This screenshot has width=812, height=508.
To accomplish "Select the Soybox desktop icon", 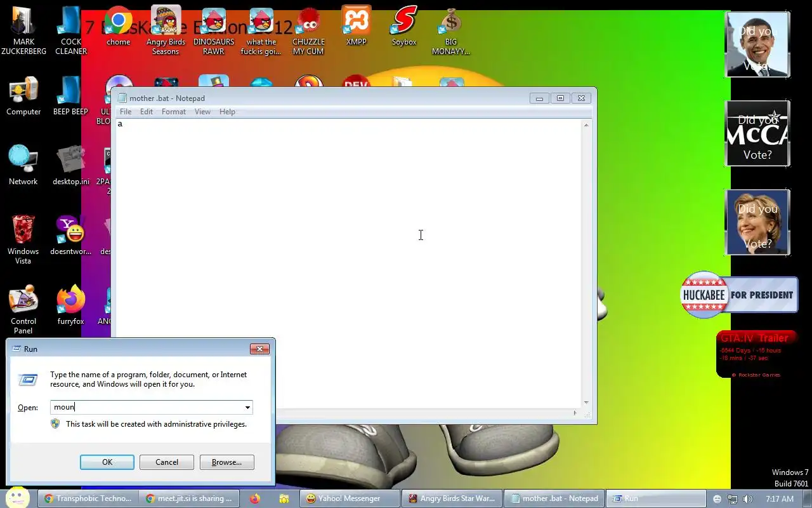I will (403, 27).
